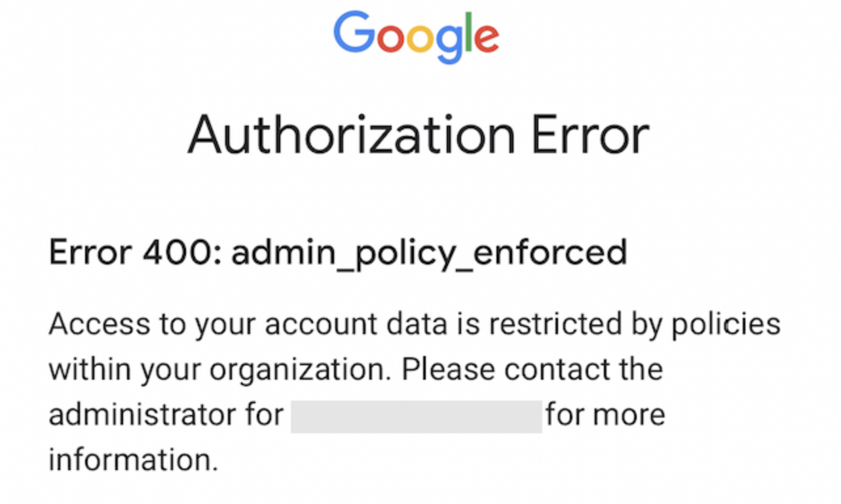The height and width of the screenshot is (504, 841).
Task: Click the blue capital G in logo
Action: tap(354, 33)
